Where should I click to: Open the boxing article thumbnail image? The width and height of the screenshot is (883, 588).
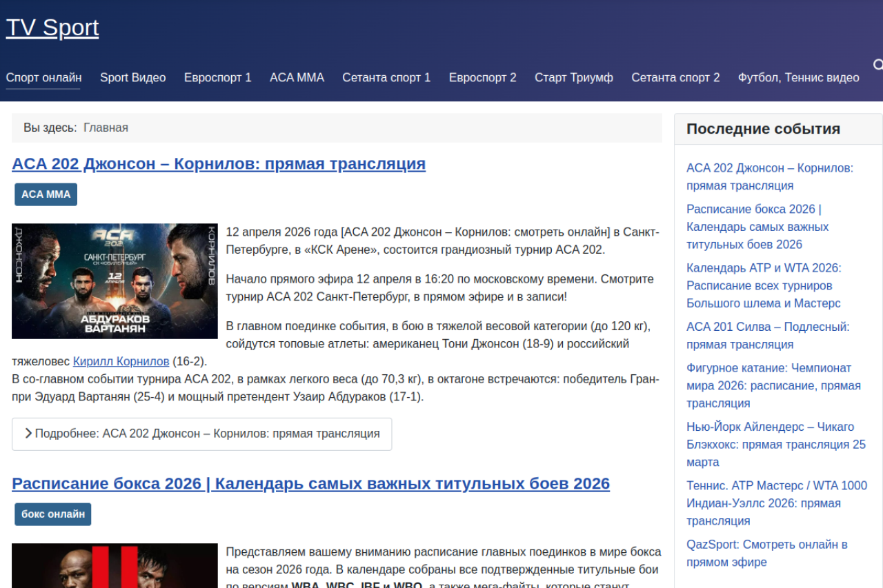pos(115,567)
